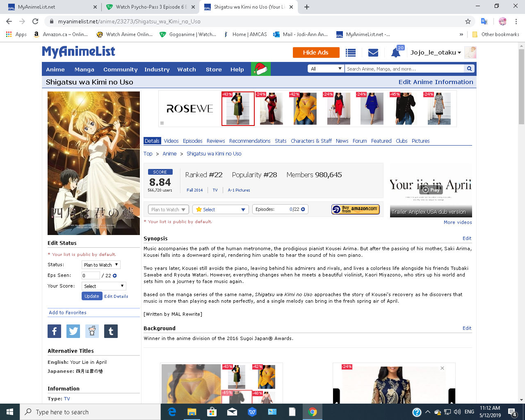This screenshot has width=525, height=420.
Task: Open Windows Start menu
Action: coord(10,412)
